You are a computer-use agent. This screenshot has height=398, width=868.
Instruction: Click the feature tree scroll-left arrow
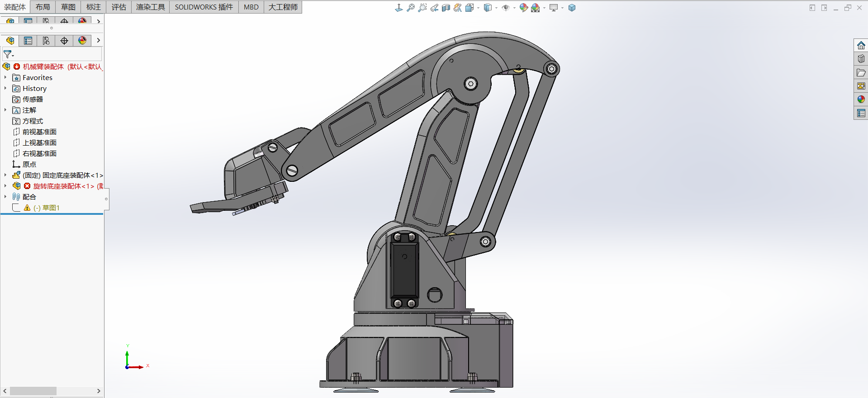coord(5,391)
